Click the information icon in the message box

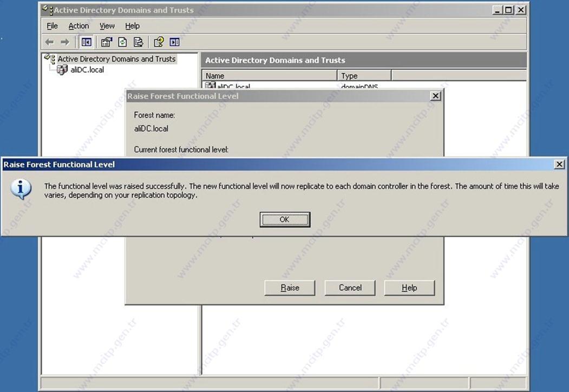coord(21,189)
